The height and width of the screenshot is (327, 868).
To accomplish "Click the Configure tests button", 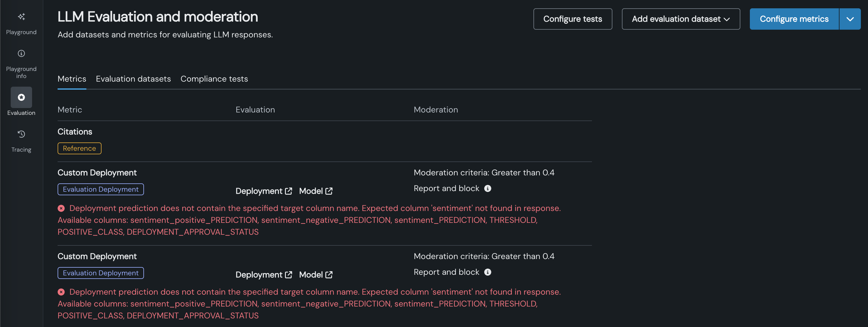I will click(x=573, y=19).
